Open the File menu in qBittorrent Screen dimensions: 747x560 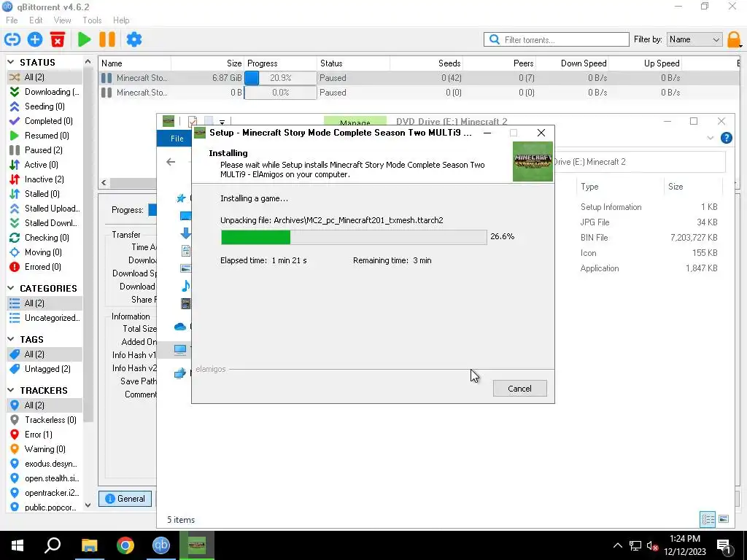12,20
